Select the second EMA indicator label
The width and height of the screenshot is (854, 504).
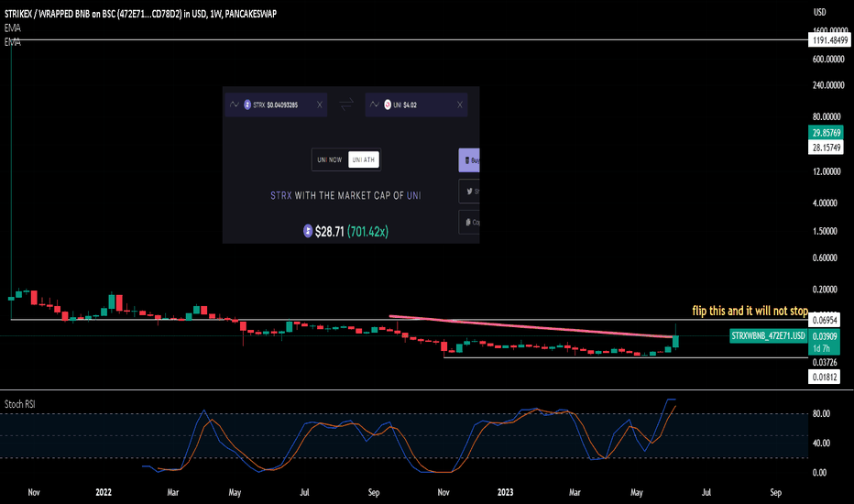click(13, 42)
